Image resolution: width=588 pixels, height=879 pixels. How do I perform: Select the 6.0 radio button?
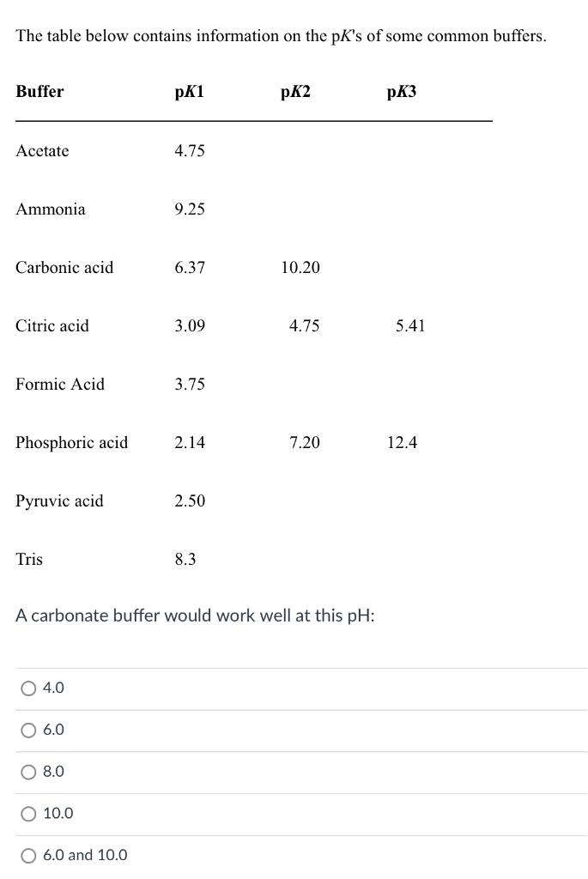tap(28, 730)
